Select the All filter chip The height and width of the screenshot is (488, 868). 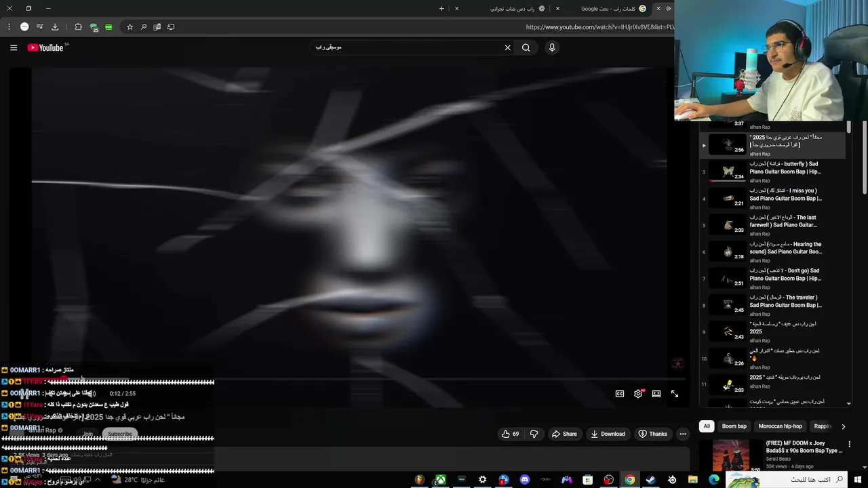[707, 426]
